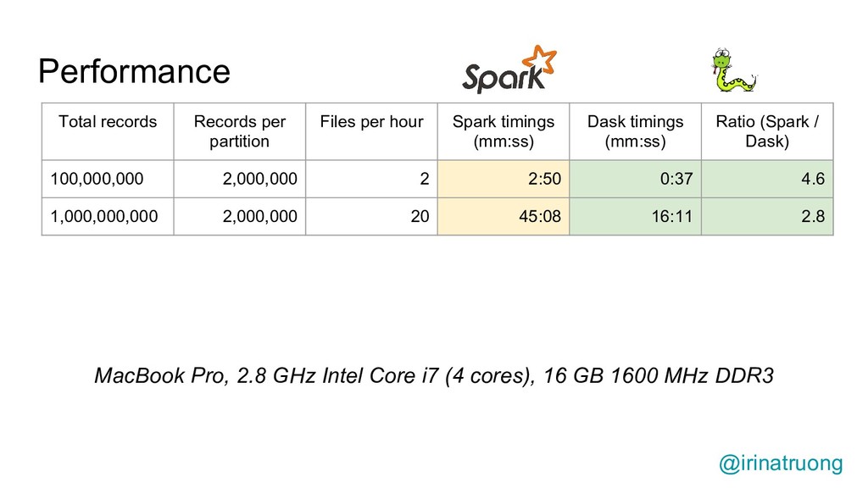
Task: Click the Spark logo
Action: coord(509,69)
